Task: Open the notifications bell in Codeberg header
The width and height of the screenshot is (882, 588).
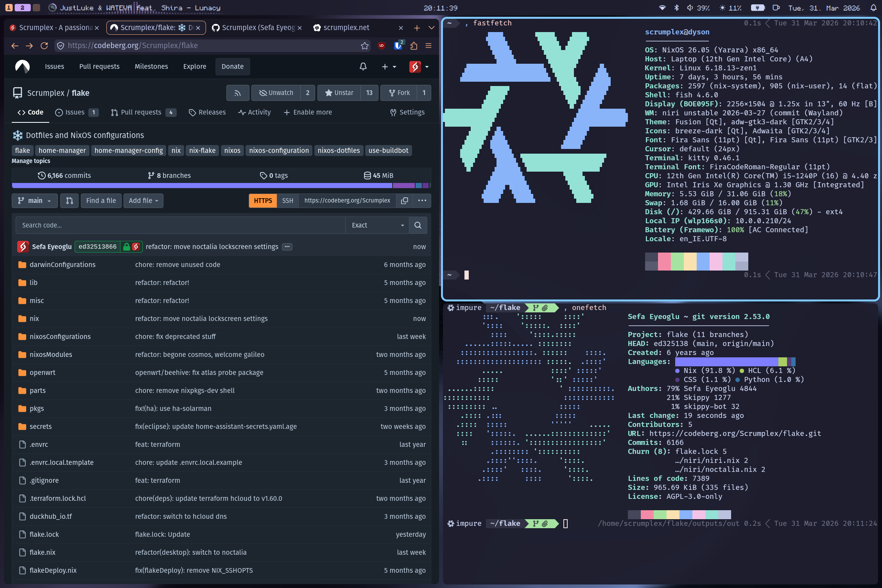Action: 363,67
